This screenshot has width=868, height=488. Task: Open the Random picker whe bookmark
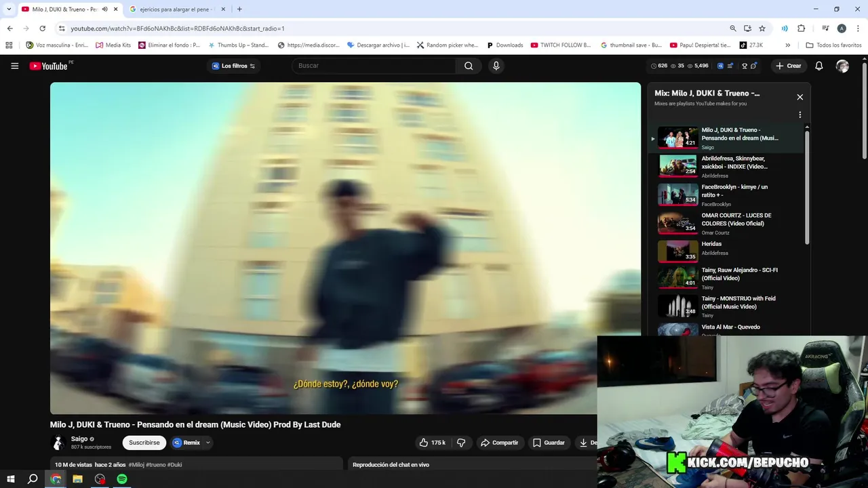[x=448, y=45]
